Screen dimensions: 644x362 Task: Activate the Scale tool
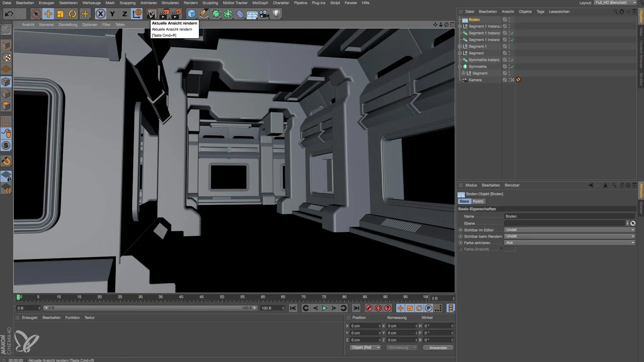[60, 14]
